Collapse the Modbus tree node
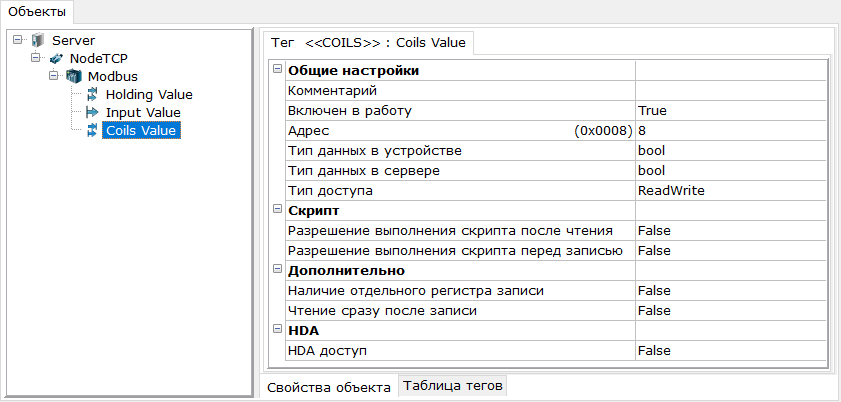The height and width of the screenshot is (402, 841). pos(53,75)
